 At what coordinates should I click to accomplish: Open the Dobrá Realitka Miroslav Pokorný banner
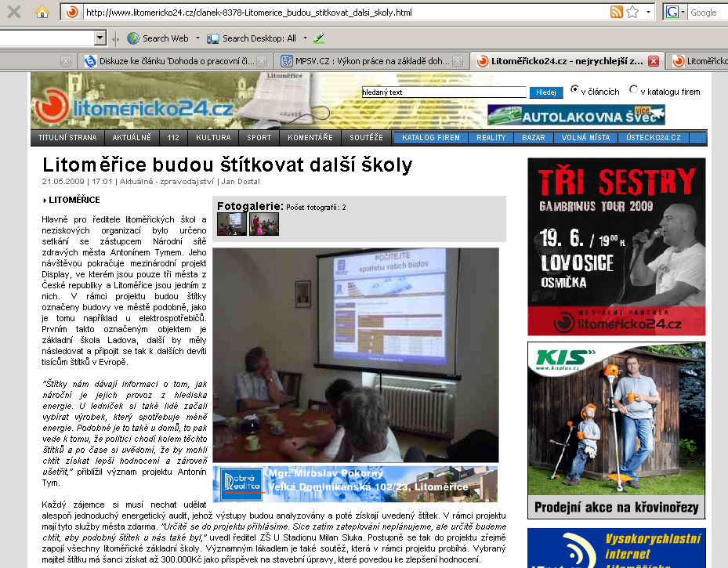pos(355,484)
